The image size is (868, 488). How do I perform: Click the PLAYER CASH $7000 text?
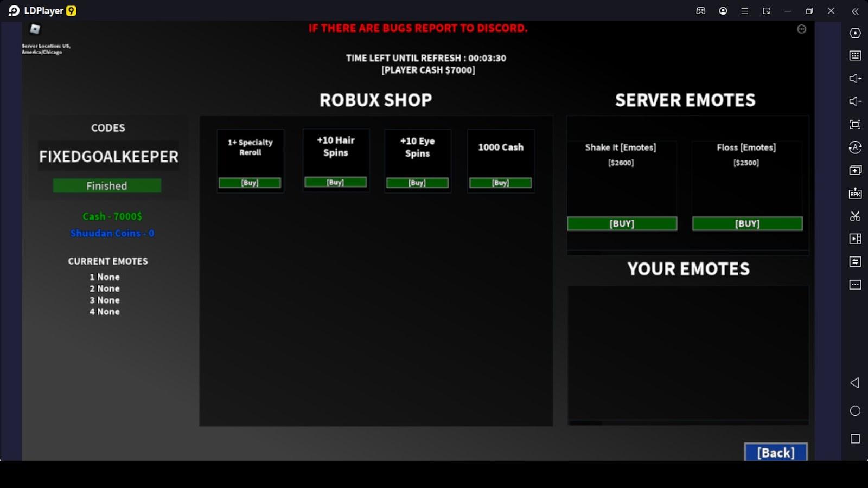(428, 70)
